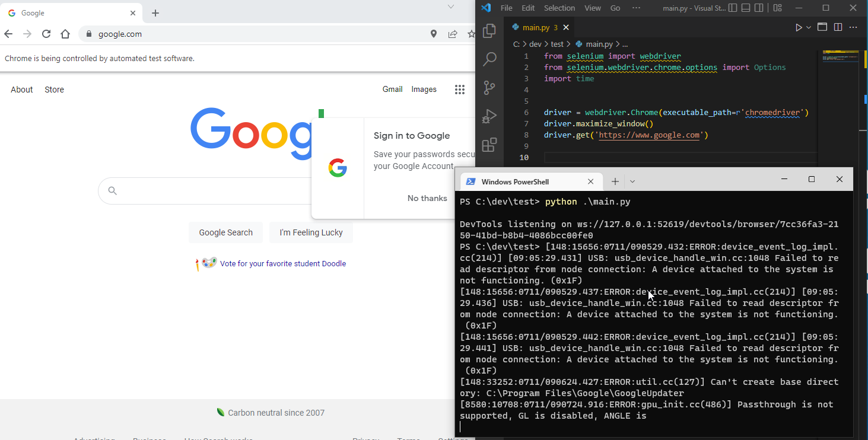Open the File menu in VS Code
Image resolution: width=868 pixels, height=440 pixels.
pos(506,8)
